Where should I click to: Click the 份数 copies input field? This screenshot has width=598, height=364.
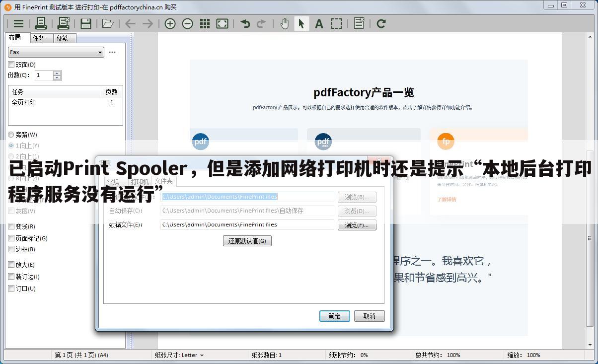(43, 75)
